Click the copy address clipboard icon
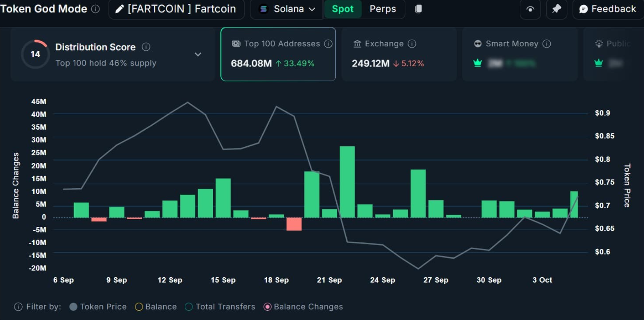Viewport: 644px width, 320px height. [418, 9]
